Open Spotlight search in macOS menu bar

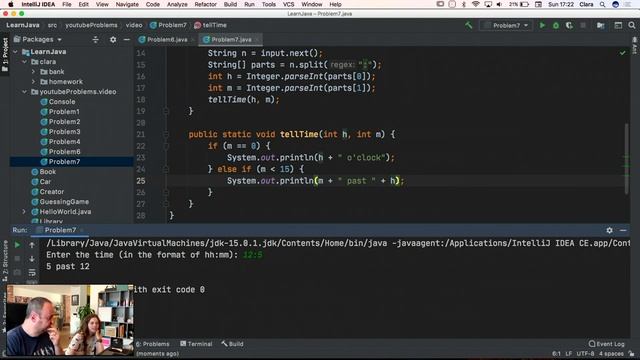[602, 4]
